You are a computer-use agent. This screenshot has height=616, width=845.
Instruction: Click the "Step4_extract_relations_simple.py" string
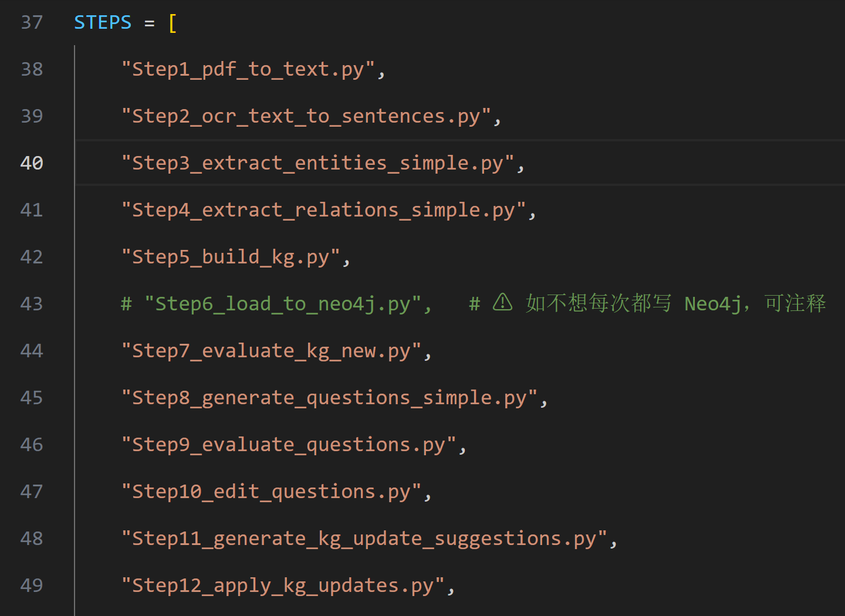pyautogui.click(x=323, y=210)
